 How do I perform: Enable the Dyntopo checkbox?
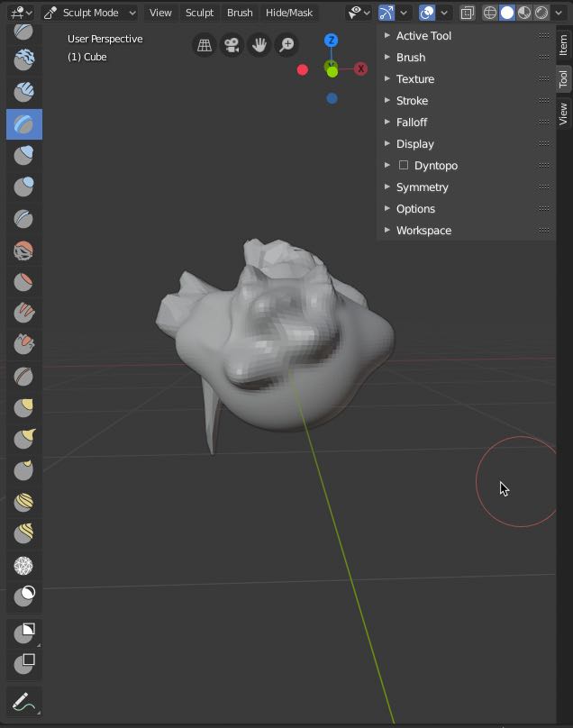coord(404,165)
